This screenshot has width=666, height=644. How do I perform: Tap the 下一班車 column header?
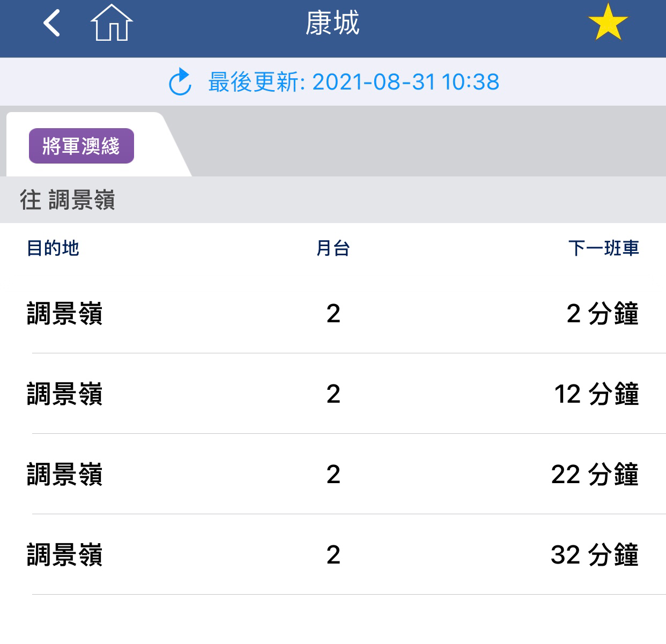click(604, 248)
